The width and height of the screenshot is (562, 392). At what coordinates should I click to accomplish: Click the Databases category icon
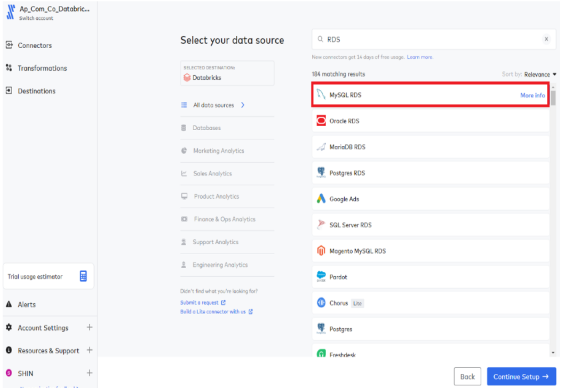[184, 127]
